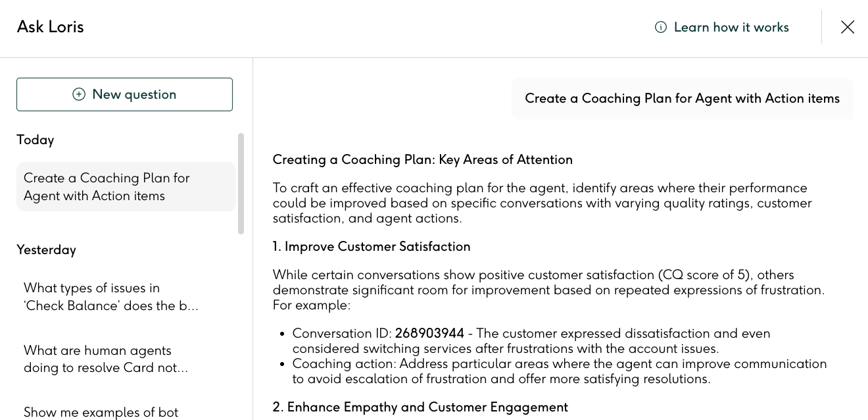The image size is (868, 420).
Task: Click the 'Improve Customer Satisfaction' heading
Action: 372,246
